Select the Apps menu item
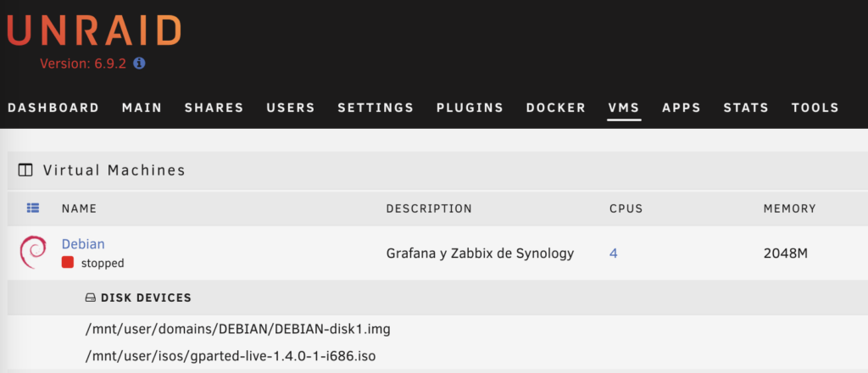 [682, 108]
